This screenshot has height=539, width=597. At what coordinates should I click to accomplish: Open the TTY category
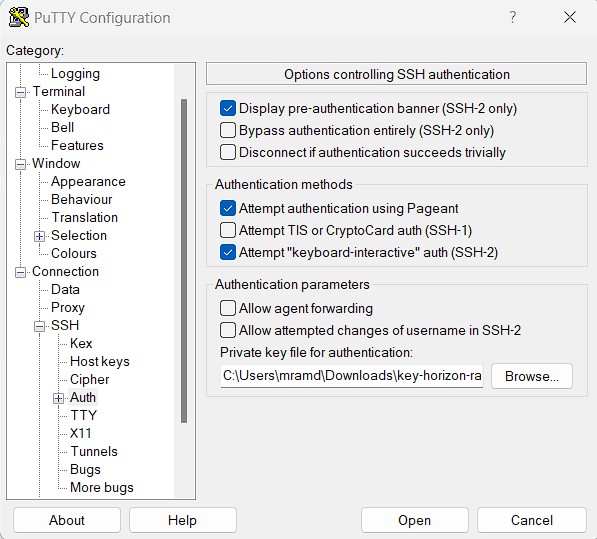tap(83, 415)
